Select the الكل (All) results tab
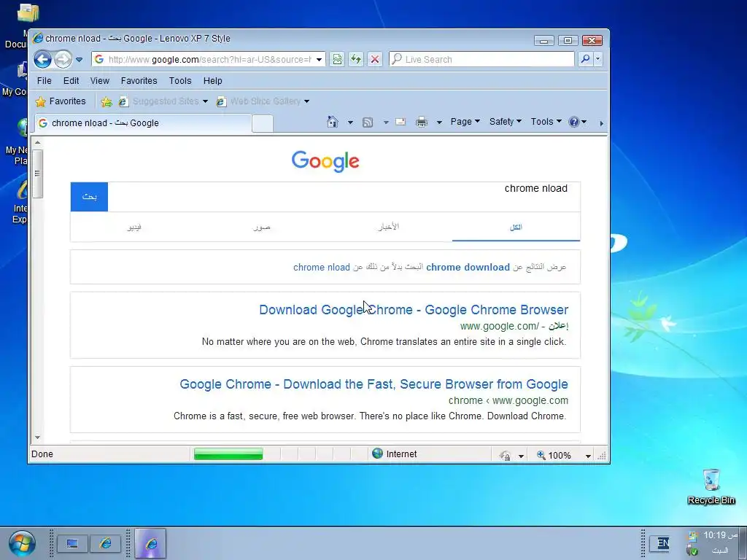This screenshot has width=747, height=560. point(516,227)
